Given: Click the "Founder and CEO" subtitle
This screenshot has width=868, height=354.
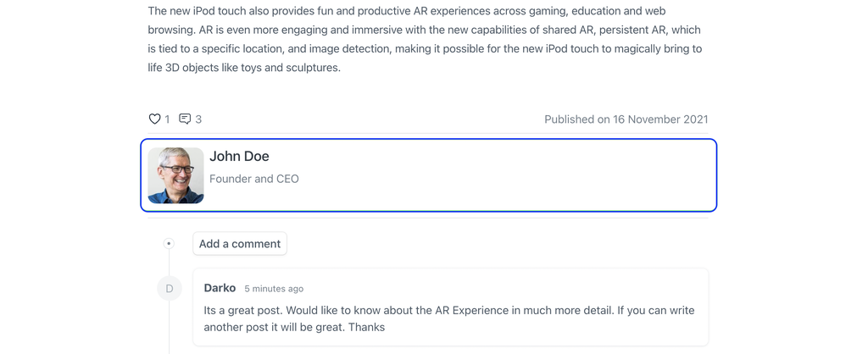Looking at the screenshot, I should 254,179.
